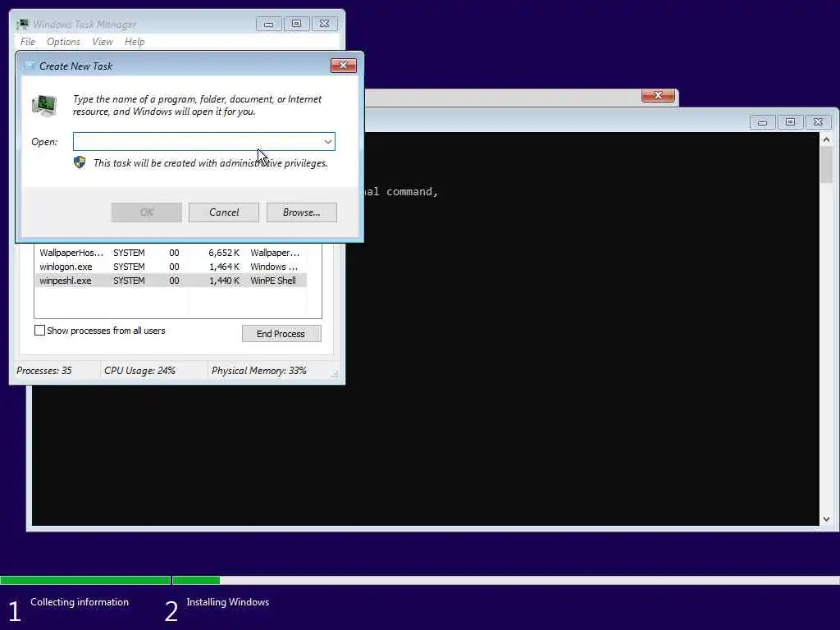The height and width of the screenshot is (630, 840).
Task: Close the Windows Task Manager window
Action: point(325,24)
